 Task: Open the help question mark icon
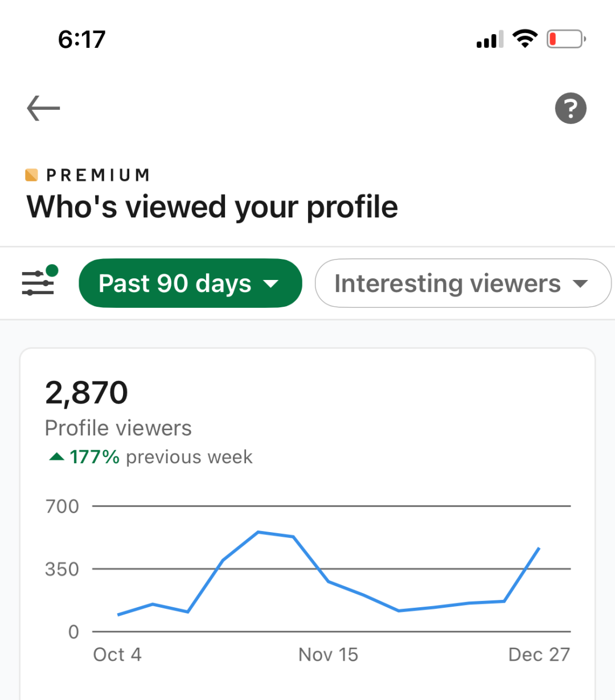point(571,108)
